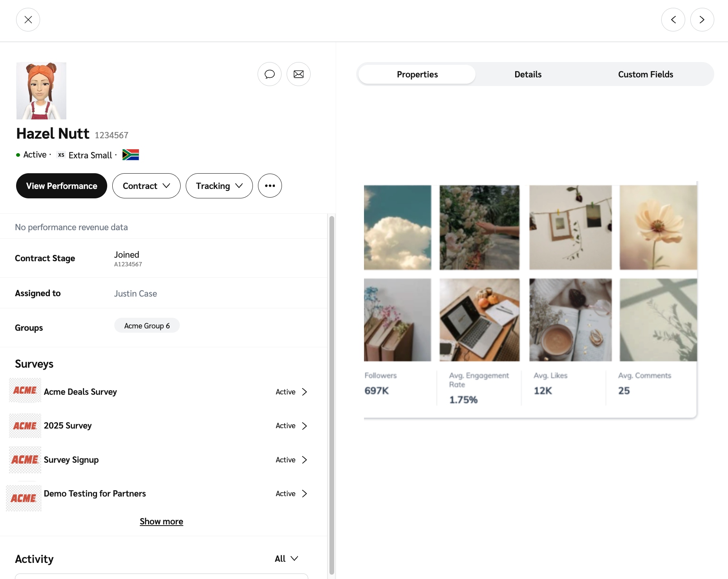
Task: Go to next profile with right arrow
Action: [x=702, y=20]
